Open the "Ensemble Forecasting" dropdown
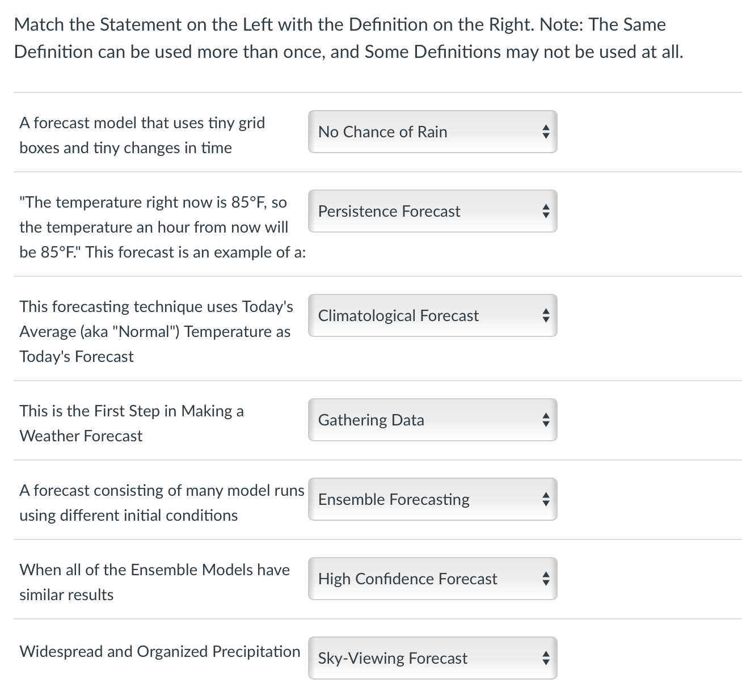Screen dimensions: 742x700 coord(432,499)
